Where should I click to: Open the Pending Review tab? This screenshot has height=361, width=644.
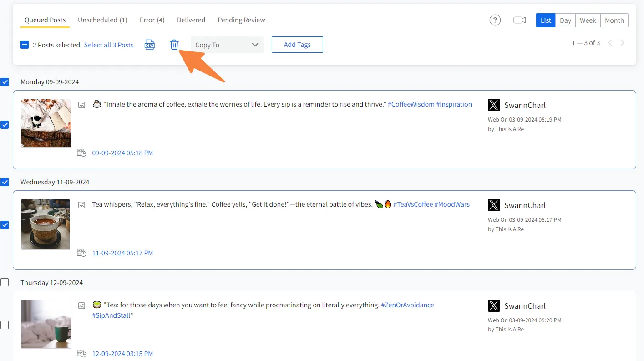(241, 20)
